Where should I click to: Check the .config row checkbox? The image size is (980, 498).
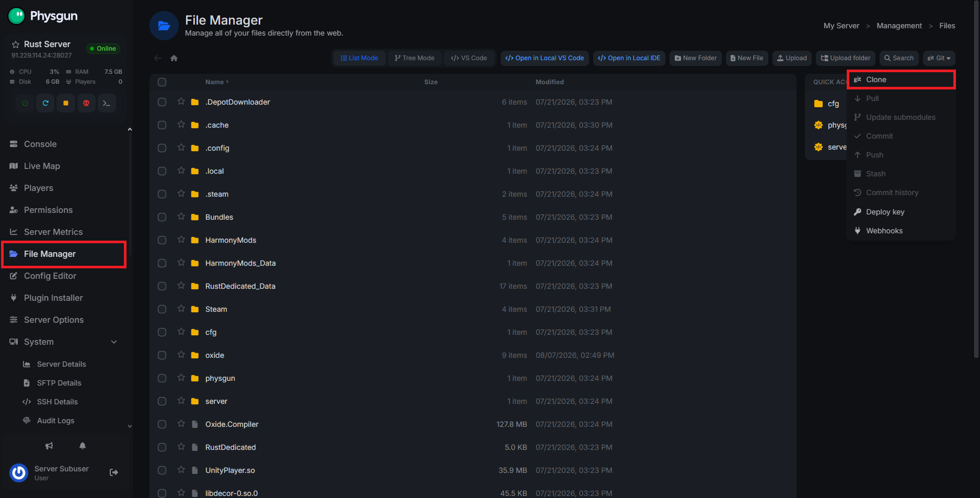[x=162, y=148]
